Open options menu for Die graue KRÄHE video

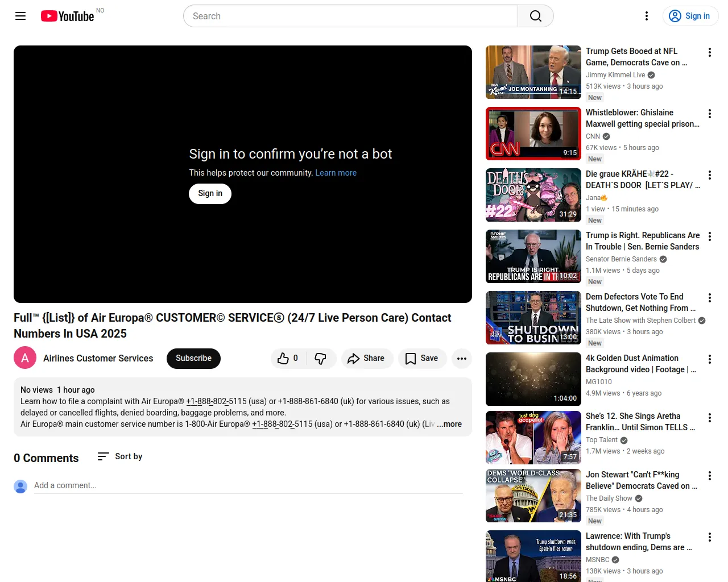coord(710,175)
